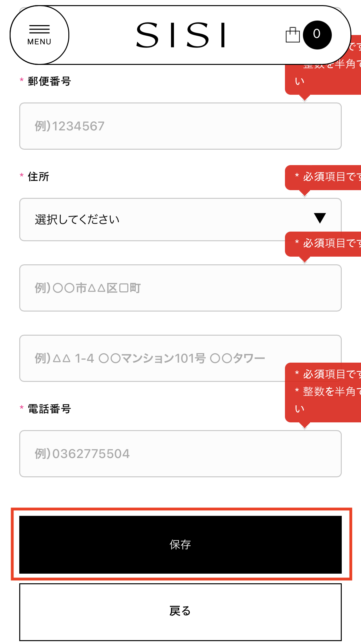The height and width of the screenshot is (644, 361).
Task: Click the 郵便番号 label
Action: pyautogui.click(x=49, y=81)
